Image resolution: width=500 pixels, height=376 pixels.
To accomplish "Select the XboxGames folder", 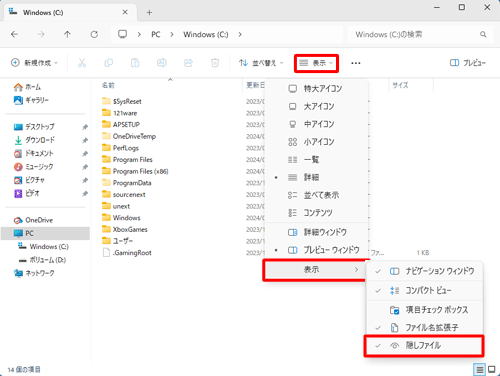I will pos(125,229).
